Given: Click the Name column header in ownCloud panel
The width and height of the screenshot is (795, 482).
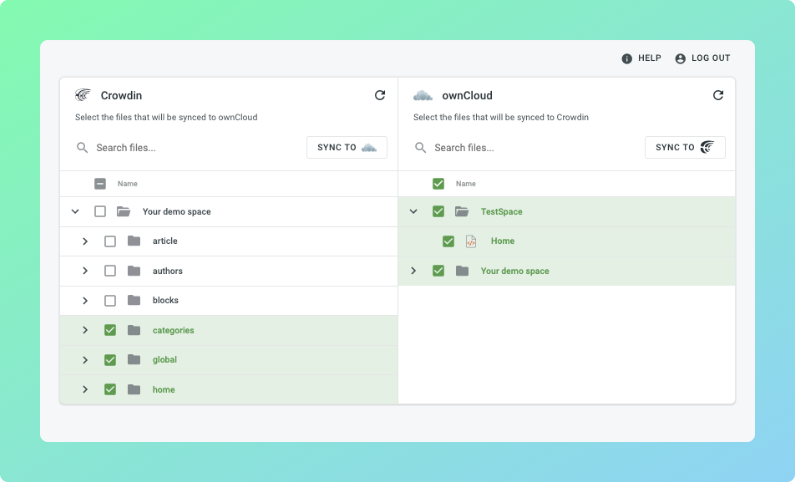Looking at the screenshot, I should coord(465,183).
